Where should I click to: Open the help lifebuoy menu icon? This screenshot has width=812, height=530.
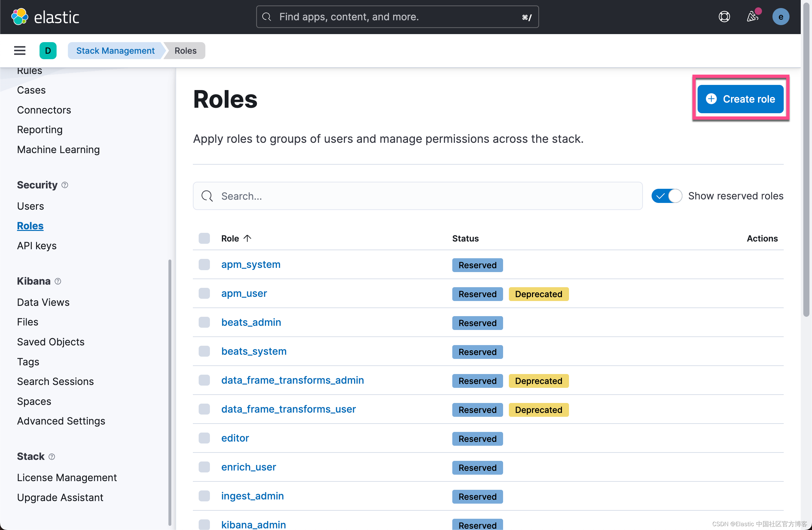click(x=724, y=17)
